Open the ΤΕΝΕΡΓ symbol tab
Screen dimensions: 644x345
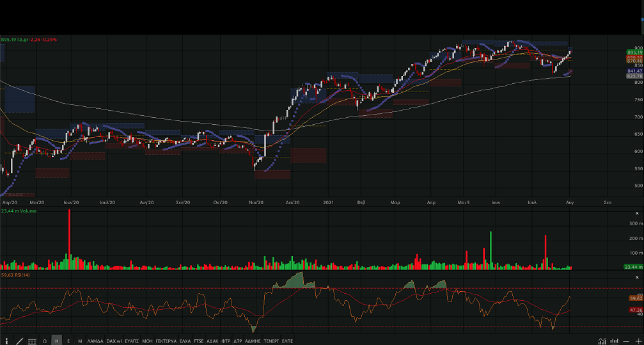tap(272, 341)
